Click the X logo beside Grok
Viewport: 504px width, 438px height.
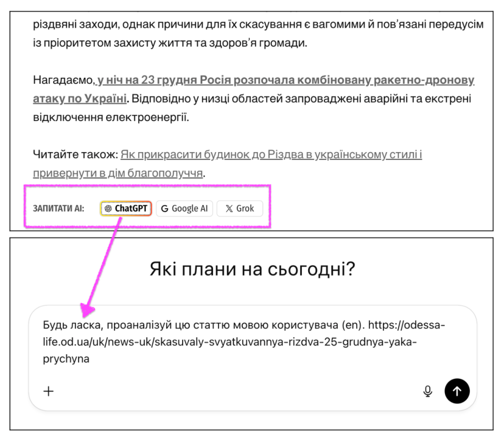[229, 209]
